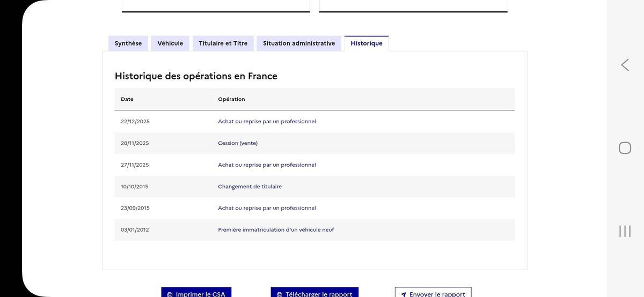
Task: Click the Changement de titulaire operation
Action: click(x=250, y=187)
